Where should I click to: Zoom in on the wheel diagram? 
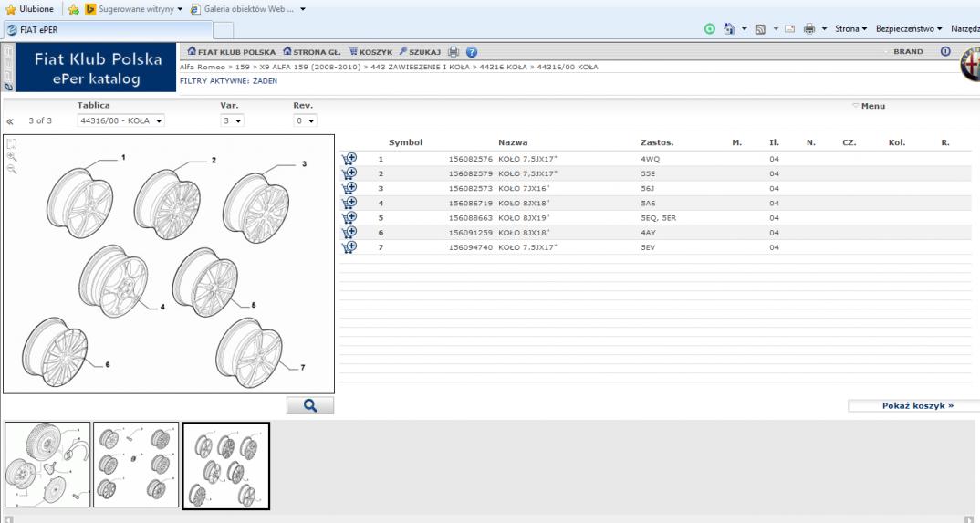12,157
